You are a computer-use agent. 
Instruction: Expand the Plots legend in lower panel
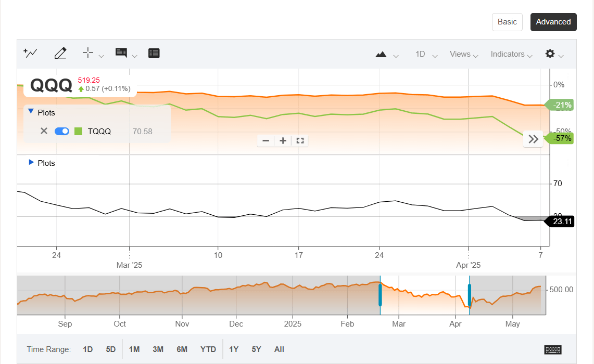[31, 162]
